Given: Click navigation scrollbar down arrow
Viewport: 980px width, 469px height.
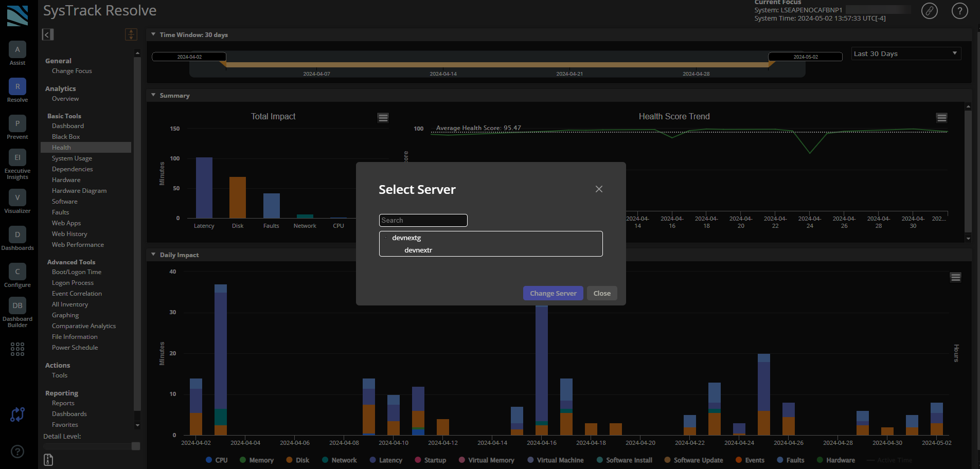Looking at the screenshot, I should click(x=137, y=425).
